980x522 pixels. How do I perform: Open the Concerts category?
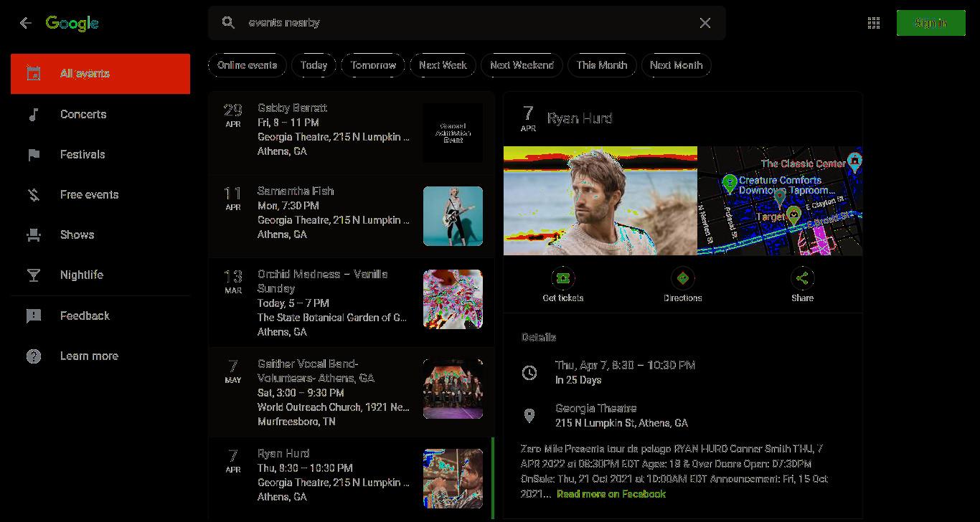[x=100, y=114]
